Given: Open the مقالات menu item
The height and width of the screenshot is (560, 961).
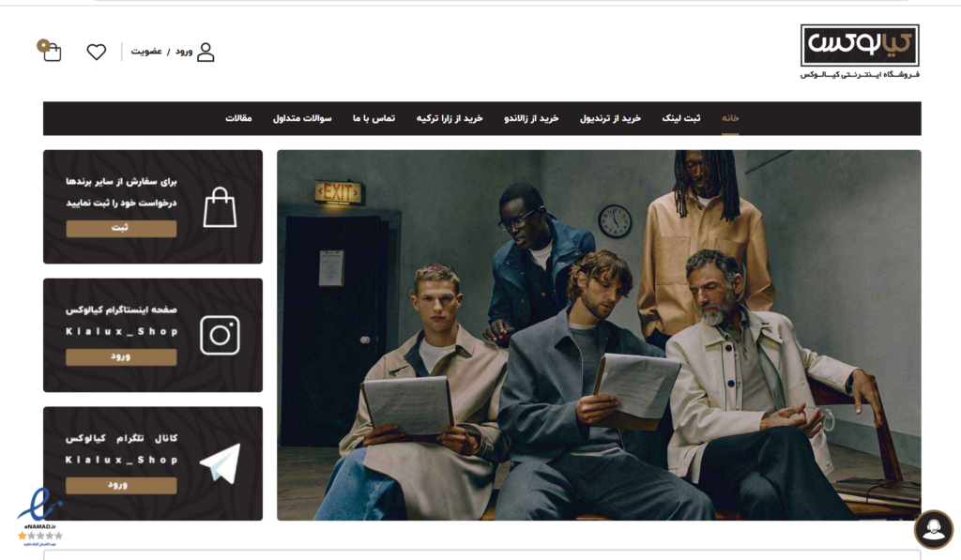Looking at the screenshot, I should (x=238, y=118).
